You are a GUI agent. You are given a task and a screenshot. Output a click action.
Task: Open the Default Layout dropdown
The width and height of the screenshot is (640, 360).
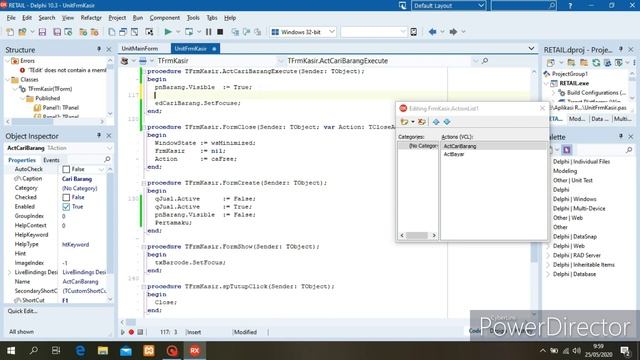pos(481,6)
